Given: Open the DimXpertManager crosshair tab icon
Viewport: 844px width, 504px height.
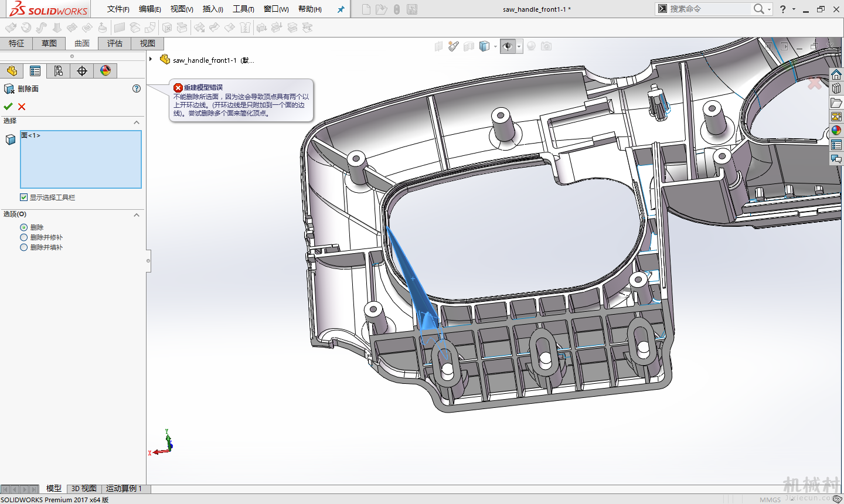Looking at the screenshot, I should 82,71.
